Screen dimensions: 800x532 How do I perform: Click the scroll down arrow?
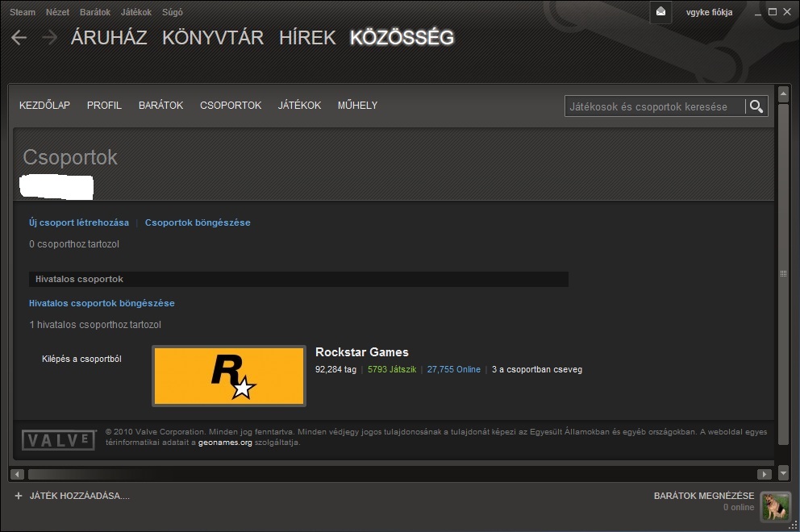pos(783,473)
